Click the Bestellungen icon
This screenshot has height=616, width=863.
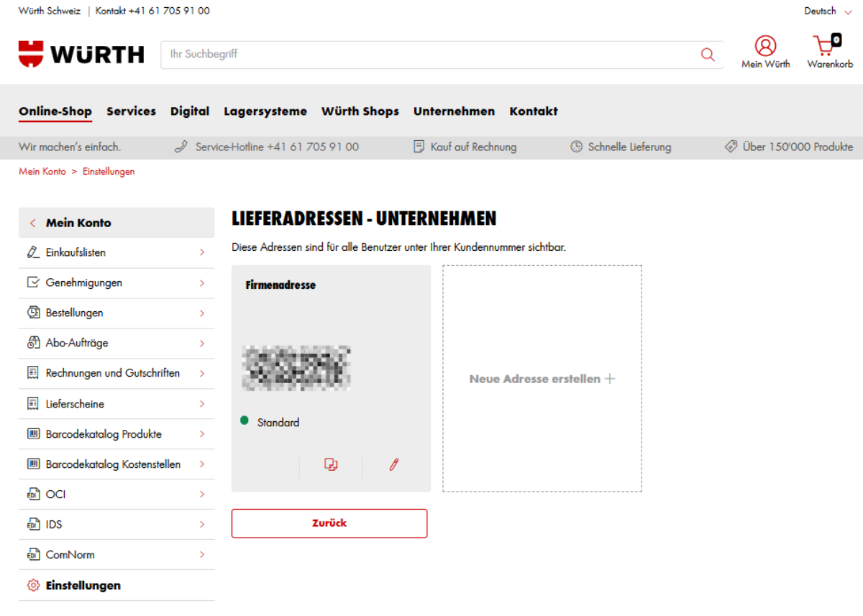pyautogui.click(x=33, y=313)
